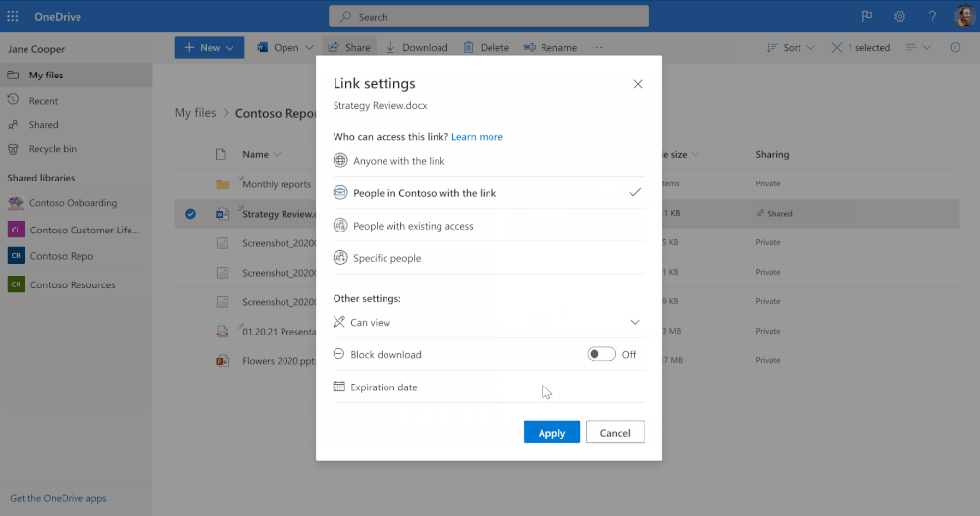This screenshot has width=980, height=516.
Task: Open Recycle bin in sidebar
Action: point(52,149)
